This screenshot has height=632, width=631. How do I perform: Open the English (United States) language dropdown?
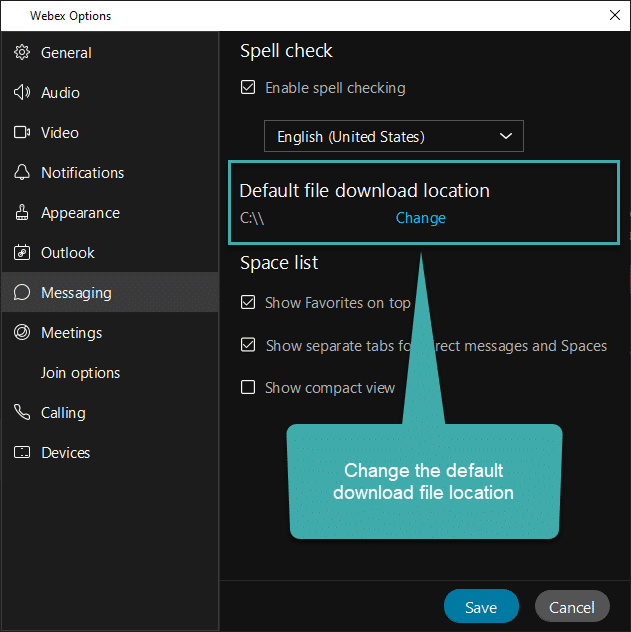click(x=394, y=136)
